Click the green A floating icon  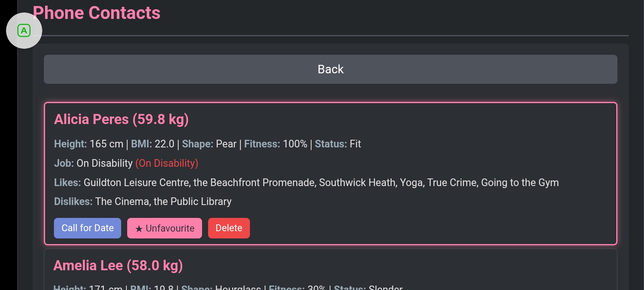(x=24, y=31)
